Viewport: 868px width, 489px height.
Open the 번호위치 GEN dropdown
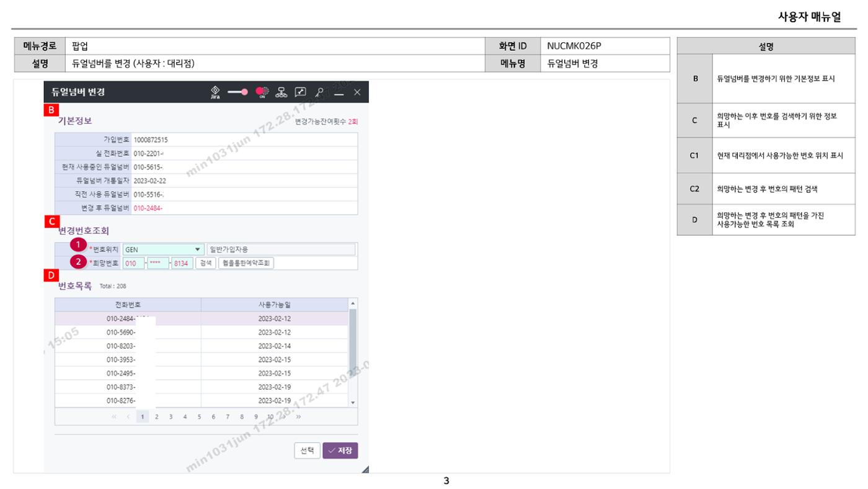tap(164, 249)
